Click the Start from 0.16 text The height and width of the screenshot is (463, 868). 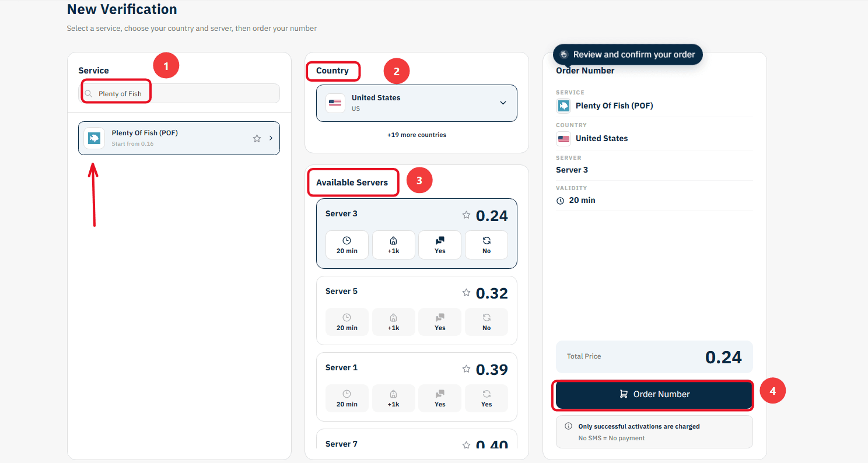tap(132, 143)
